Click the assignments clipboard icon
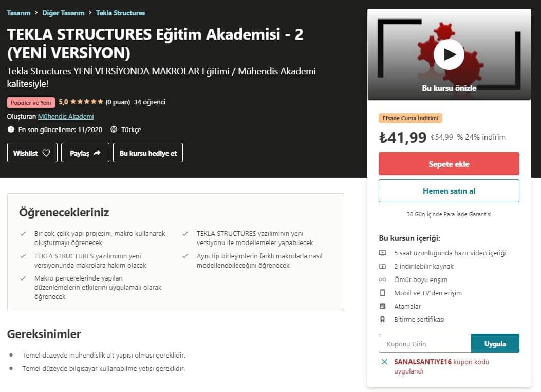Image resolution: width=541 pixels, height=392 pixels. [382, 306]
